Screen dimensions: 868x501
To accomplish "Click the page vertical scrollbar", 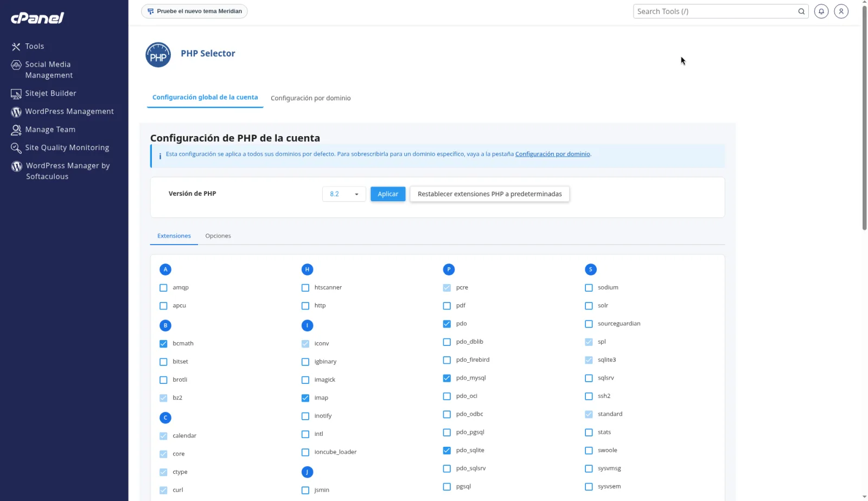I will 864,117.
